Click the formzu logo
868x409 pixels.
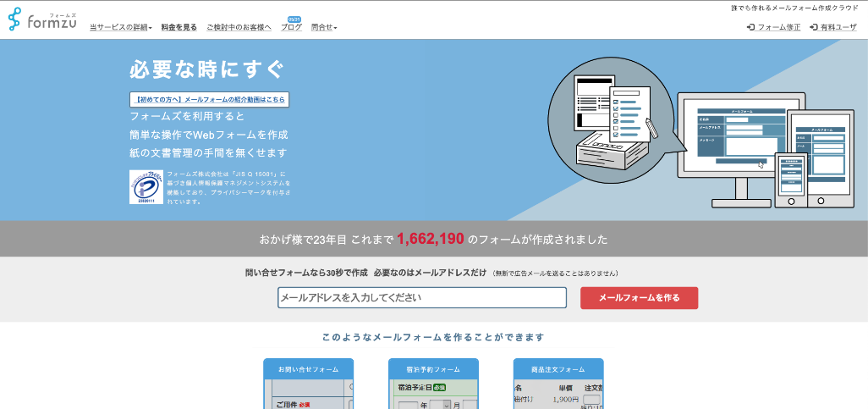point(42,20)
